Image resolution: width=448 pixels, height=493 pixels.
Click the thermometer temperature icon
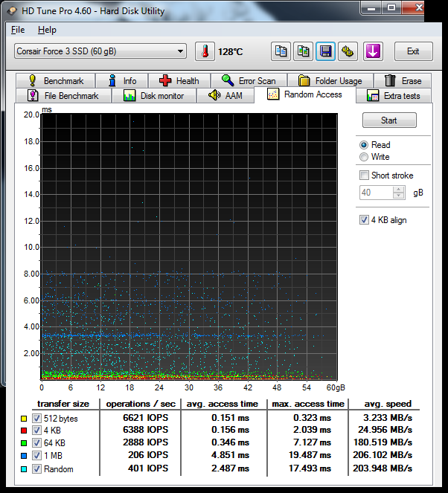click(205, 51)
